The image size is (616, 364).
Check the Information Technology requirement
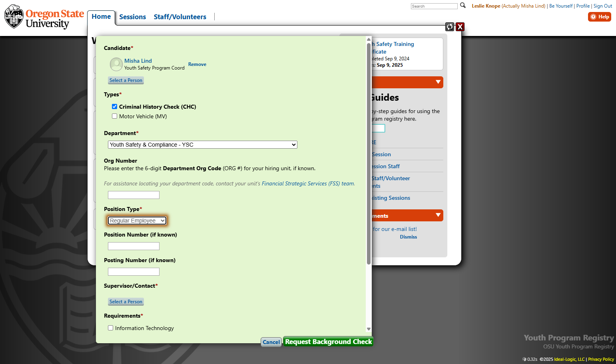tap(111, 328)
